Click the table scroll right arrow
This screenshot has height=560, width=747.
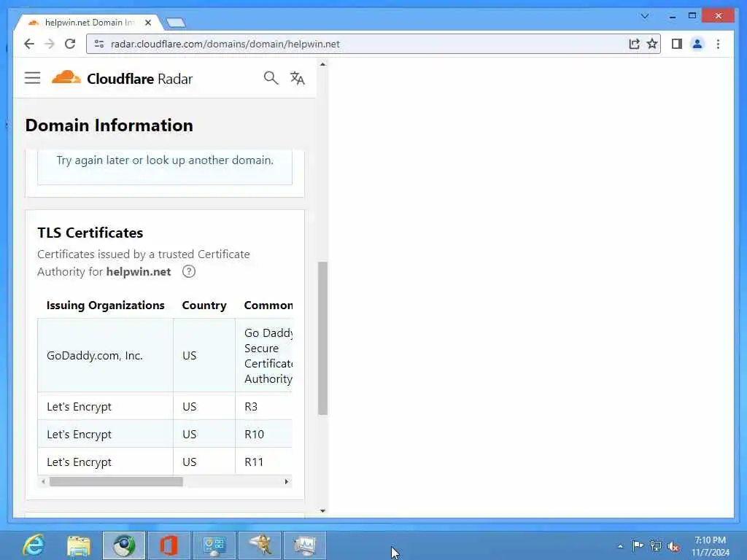click(x=286, y=481)
